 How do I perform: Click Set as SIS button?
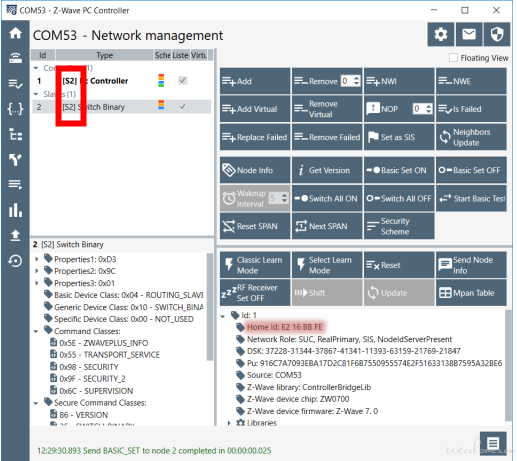399,137
